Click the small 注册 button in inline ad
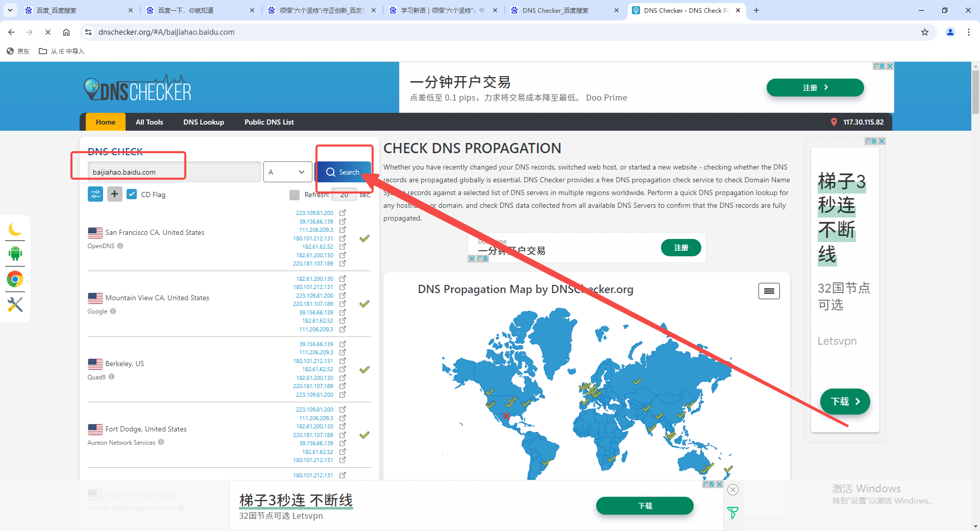 click(x=681, y=248)
